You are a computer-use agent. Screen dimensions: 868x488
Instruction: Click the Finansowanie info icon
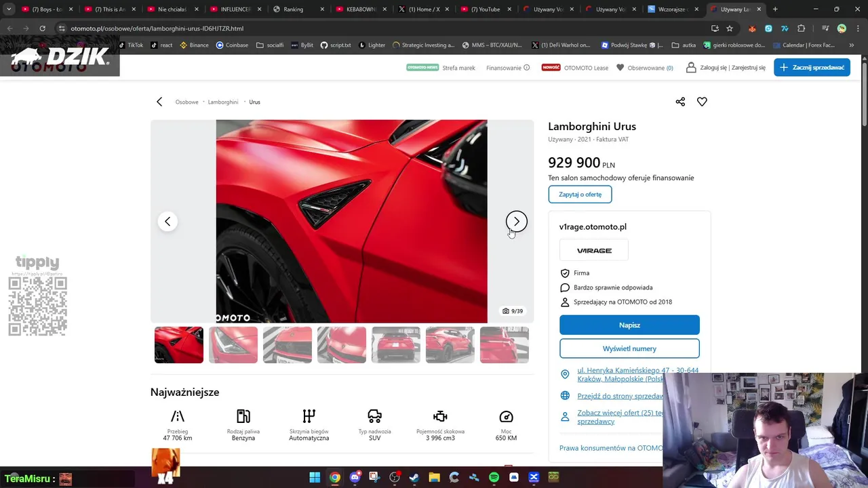526,68
